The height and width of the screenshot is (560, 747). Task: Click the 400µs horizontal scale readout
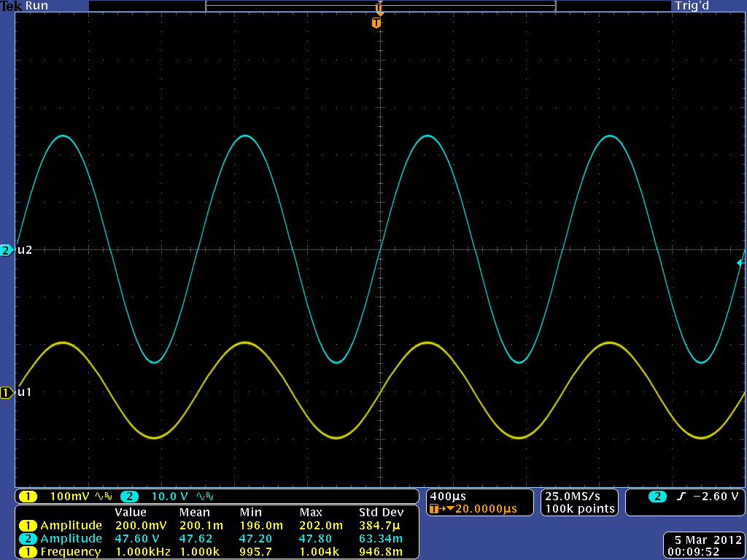pos(448,497)
